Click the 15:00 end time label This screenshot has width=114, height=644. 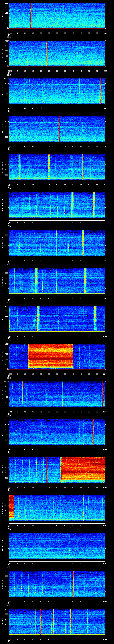tap(105, 525)
